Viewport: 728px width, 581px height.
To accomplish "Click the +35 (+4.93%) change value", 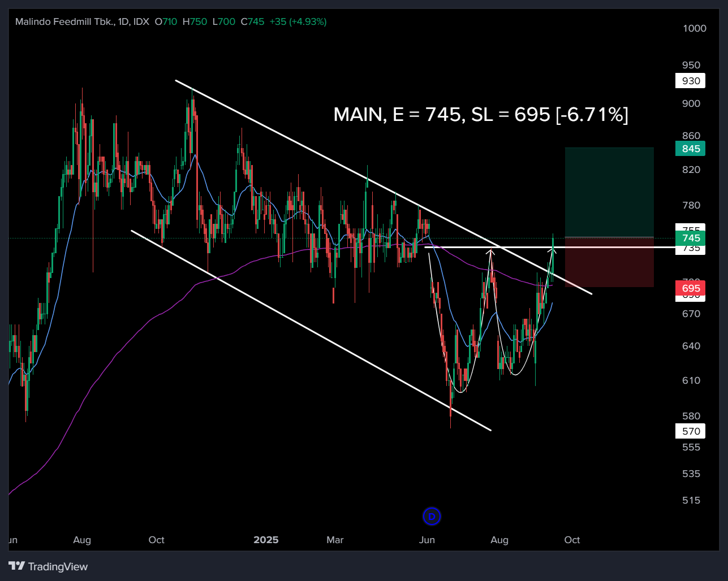I will pyautogui.click(x=298, y=21).
